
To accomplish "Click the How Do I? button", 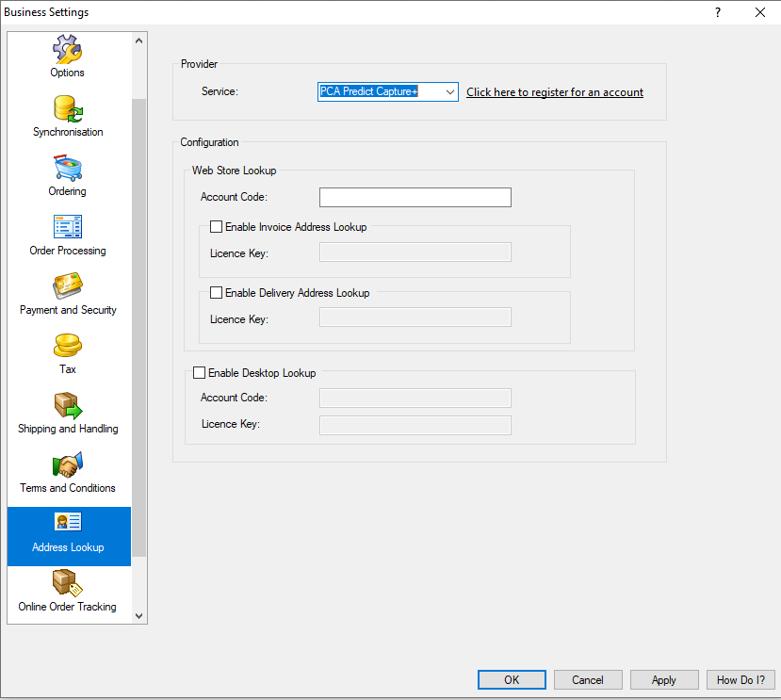I will pos(741,679).
